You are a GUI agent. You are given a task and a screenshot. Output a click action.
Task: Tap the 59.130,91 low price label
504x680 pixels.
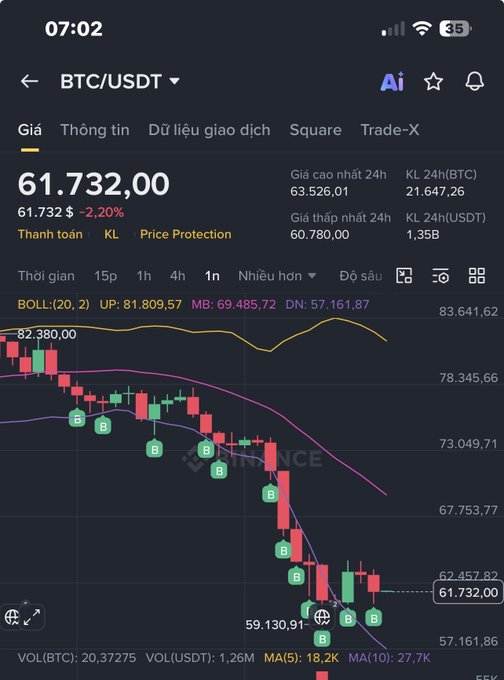pyautogui.click(x=274, y=625)
